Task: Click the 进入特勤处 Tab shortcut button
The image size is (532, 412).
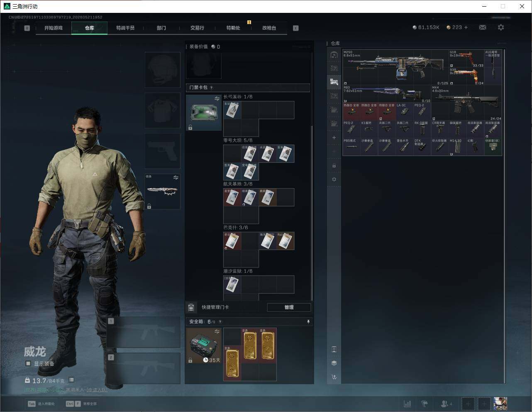Action: [41, 404]
